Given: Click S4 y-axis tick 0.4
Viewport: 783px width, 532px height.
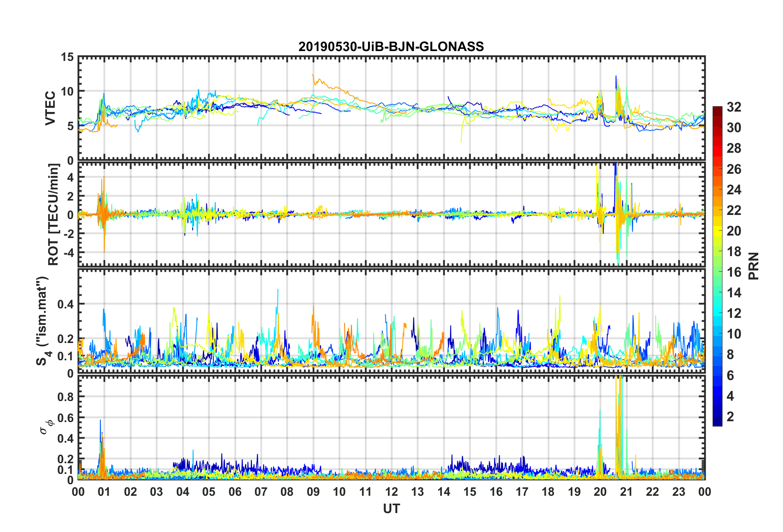Looking at the screenshot, I should point(66,304).
